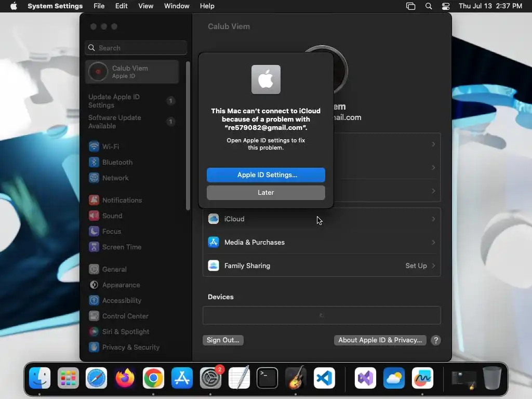
Task: Open Terminal from the Dock
Action: pyautogui.click(x=268, y=378)
